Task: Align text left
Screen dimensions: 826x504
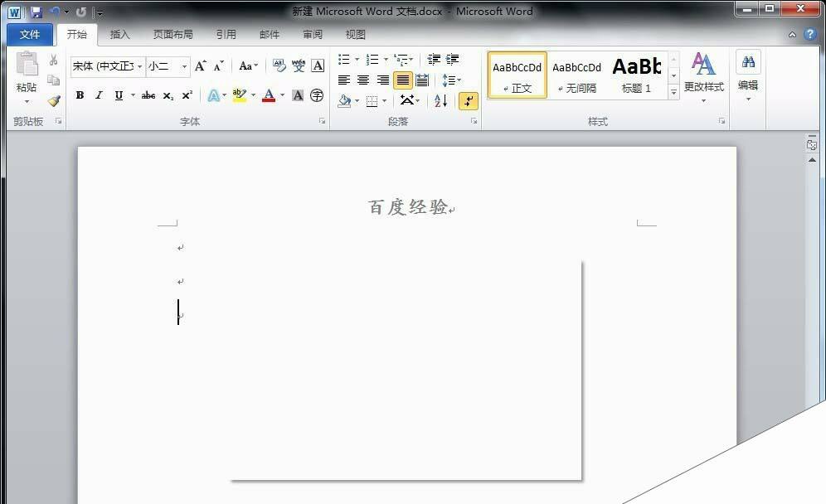Action: [x=344, y=80]
